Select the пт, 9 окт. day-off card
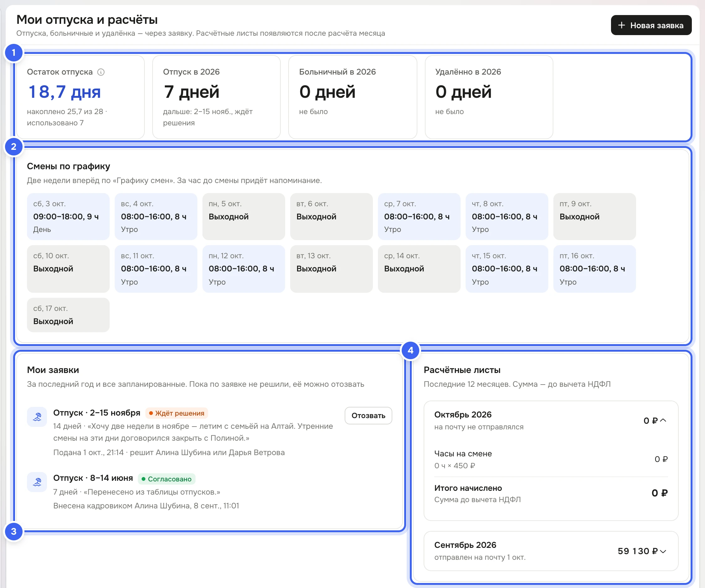Image resolution: width=705 pixels, height=588 pixels. click(x=595, y=217)
